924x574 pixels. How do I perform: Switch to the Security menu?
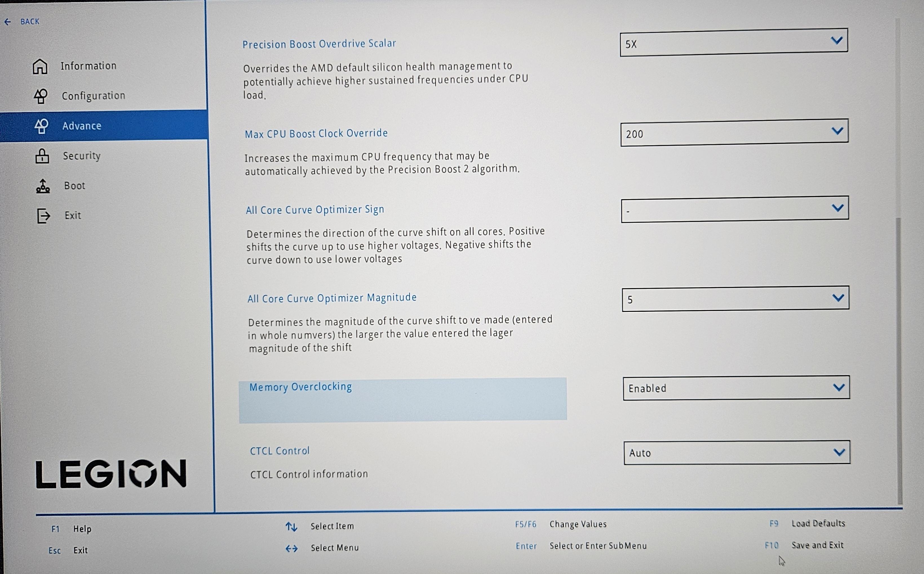click(82, 156)
